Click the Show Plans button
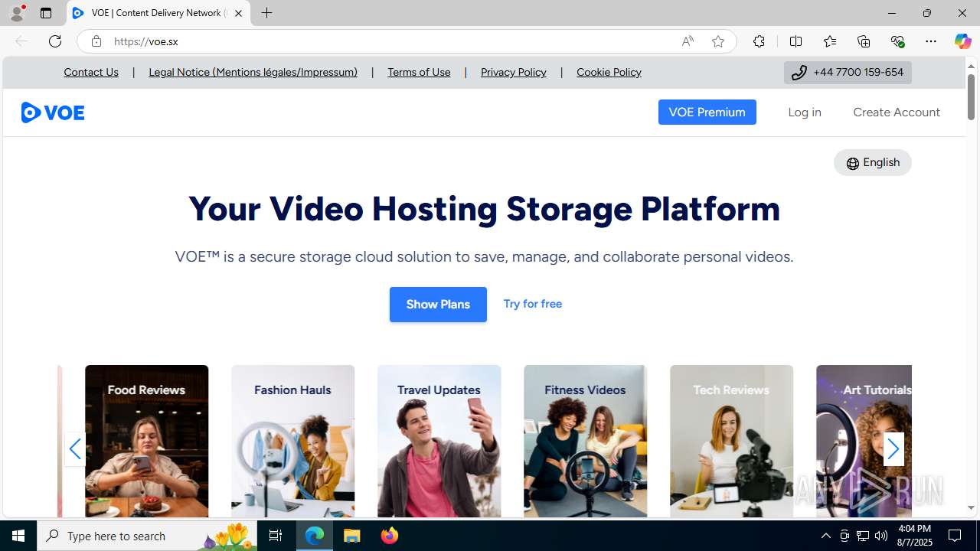Image resolution: width=980 pixels, height=551 pixels. click(438, 305)
